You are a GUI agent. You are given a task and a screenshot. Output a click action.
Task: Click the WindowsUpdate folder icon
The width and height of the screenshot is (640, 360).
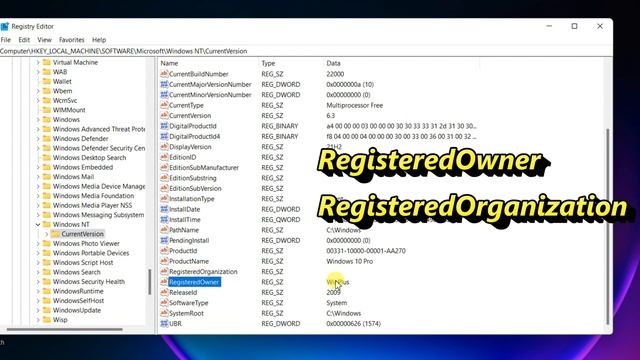pos(47,310)
